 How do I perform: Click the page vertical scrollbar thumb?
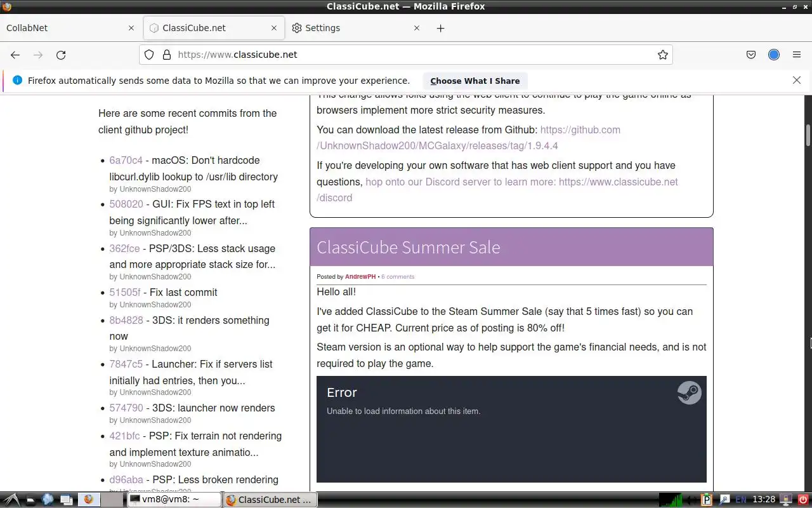tap(808, 135)
